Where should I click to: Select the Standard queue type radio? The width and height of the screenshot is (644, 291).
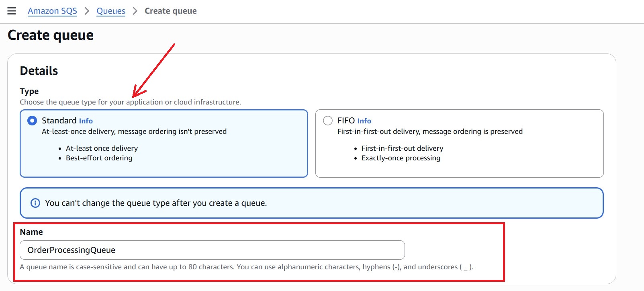[32, 121]
